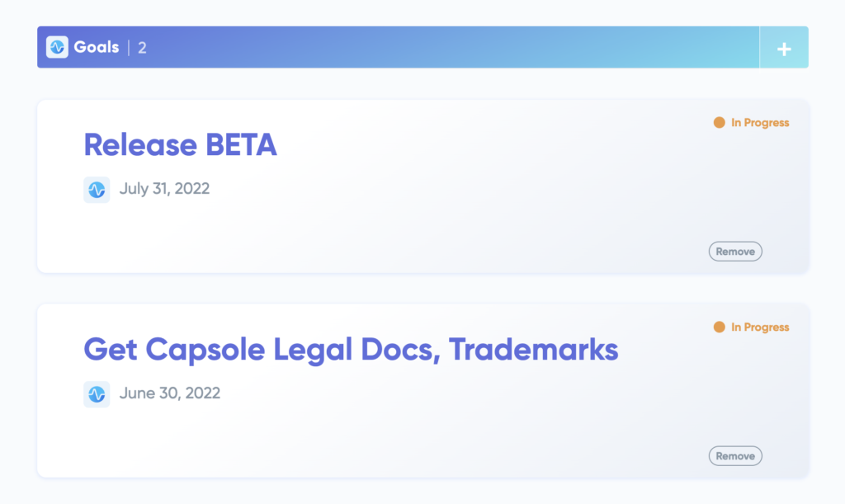Viewport: 845px width, 504px height.
Task: Click pulse icon beside July 31, 2022
Action: point(97,190)
